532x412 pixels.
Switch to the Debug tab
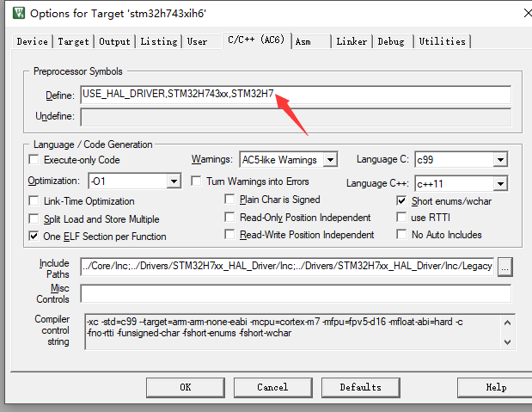tap(391, 41)
